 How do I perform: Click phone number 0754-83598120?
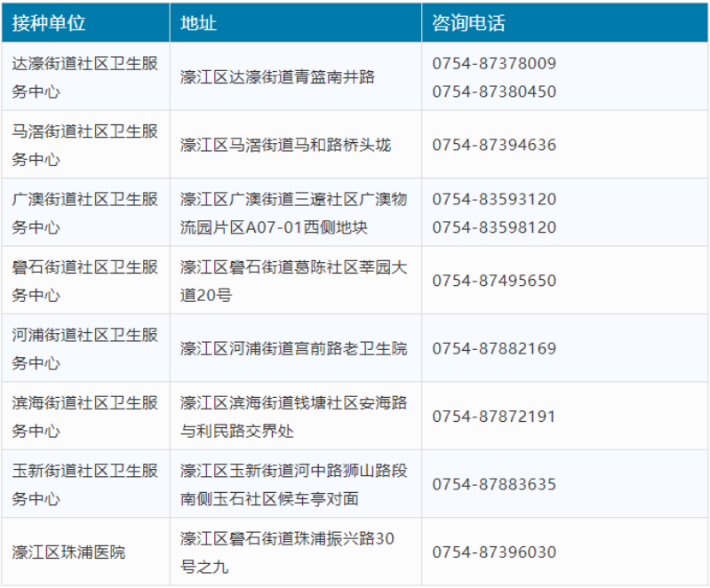[494, 227]
